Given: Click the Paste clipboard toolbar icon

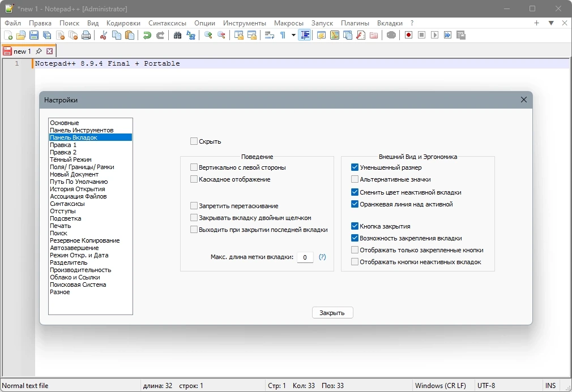Looking at the screenshot, I should 130,35.
